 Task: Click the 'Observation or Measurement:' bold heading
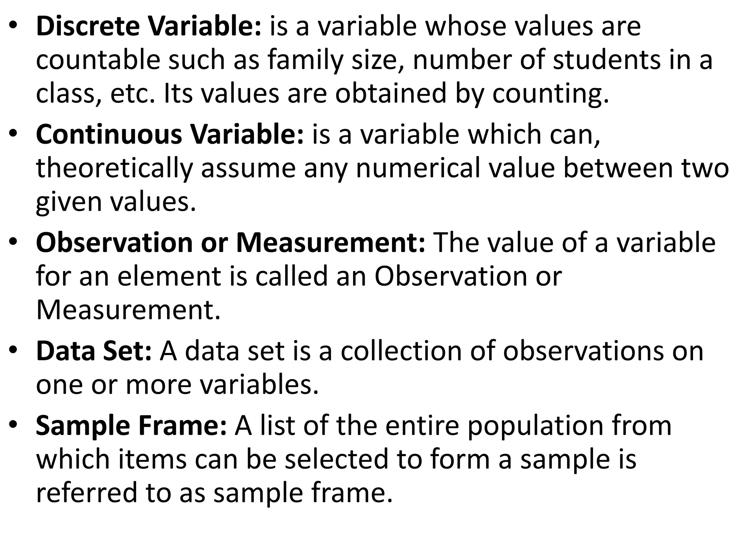point(231,243)
